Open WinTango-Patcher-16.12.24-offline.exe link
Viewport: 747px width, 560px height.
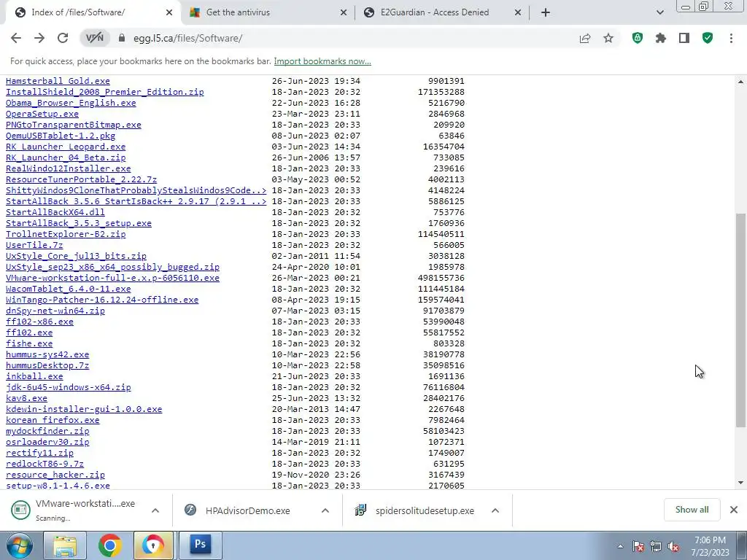tap(102, 300)
